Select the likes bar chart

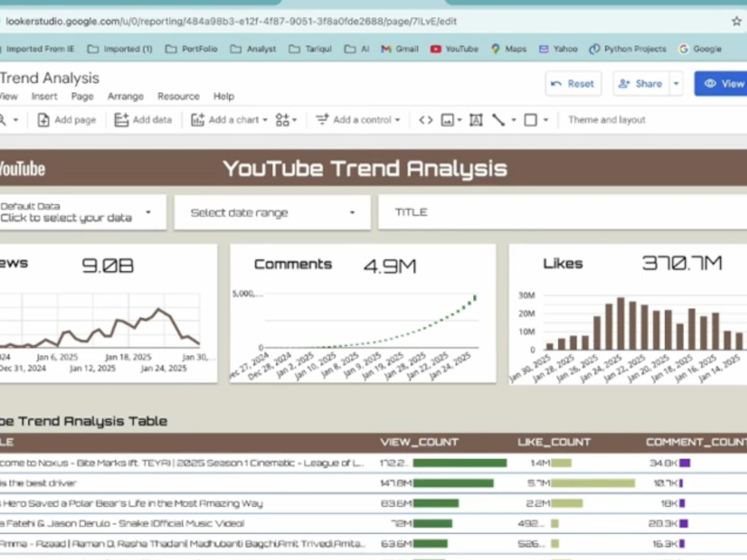pyautogui.click(x=628, y=336)
